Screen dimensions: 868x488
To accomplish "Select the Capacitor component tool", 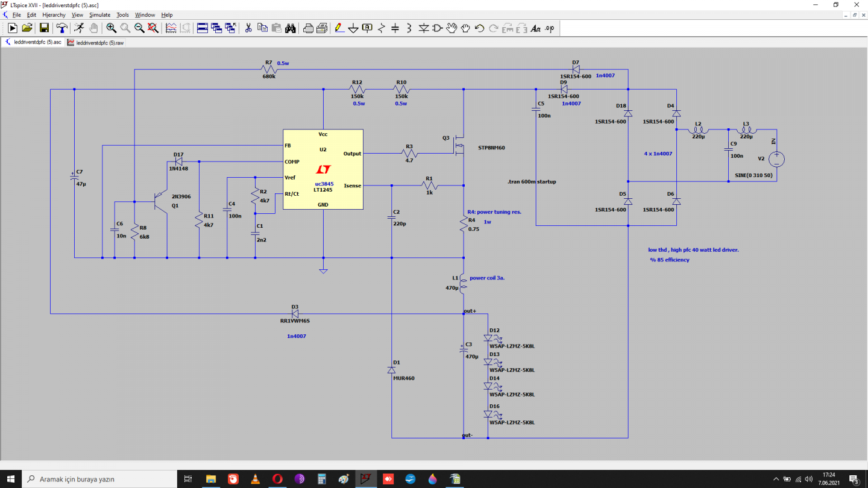I will (x=395, y=28).
